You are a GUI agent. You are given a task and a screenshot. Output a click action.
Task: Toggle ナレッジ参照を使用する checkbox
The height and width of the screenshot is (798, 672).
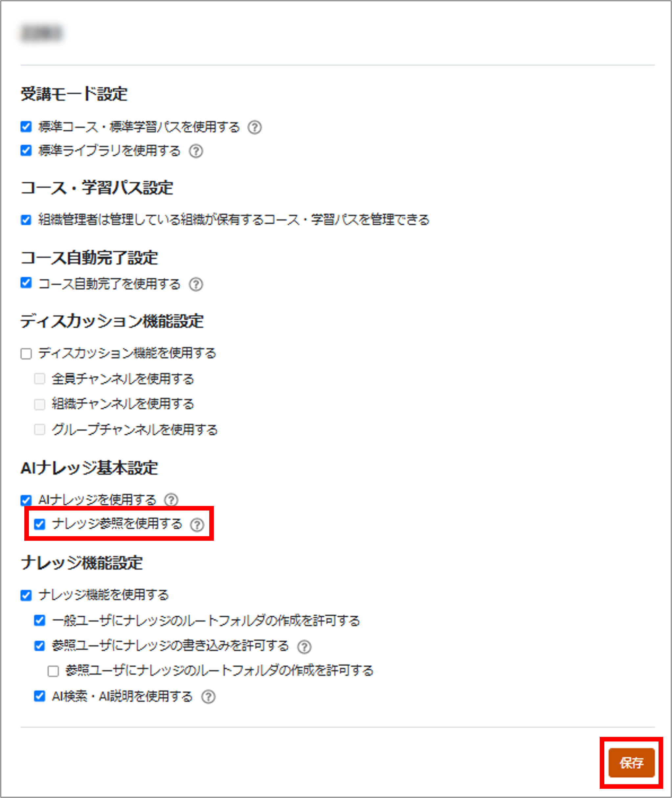coord(40,524)
